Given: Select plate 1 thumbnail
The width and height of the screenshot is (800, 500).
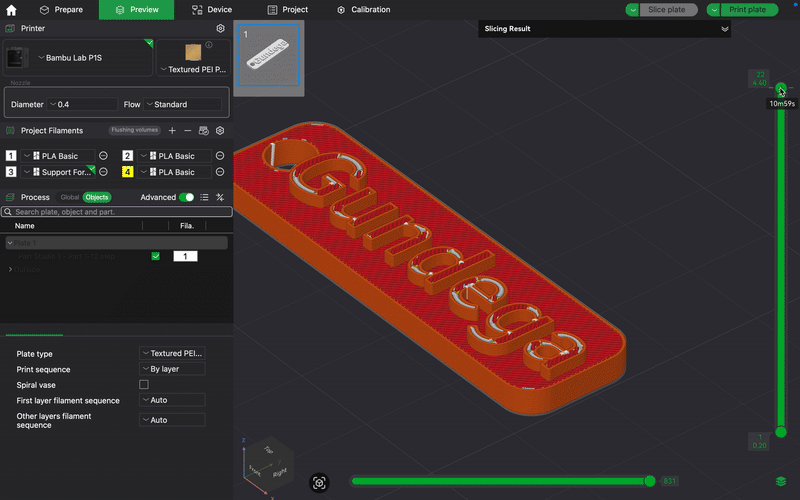Looking at the screenshot, I should 269,56.
